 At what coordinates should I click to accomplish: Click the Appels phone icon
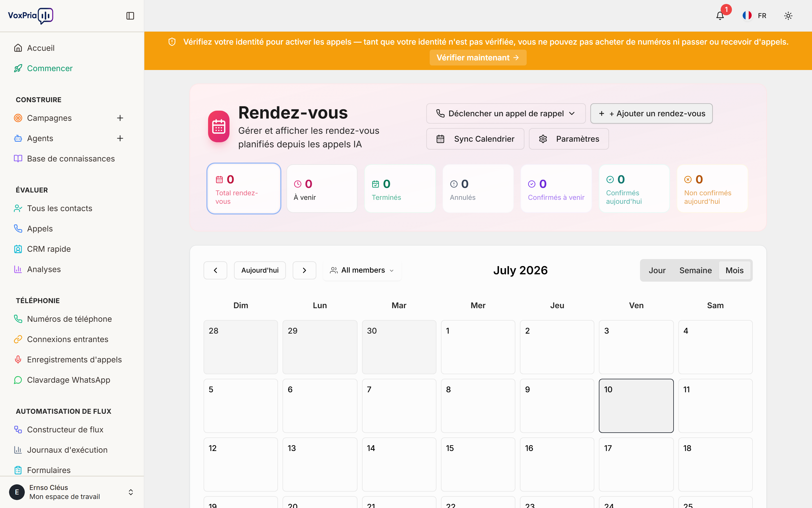pyautogui.click(x=18, y=229)
